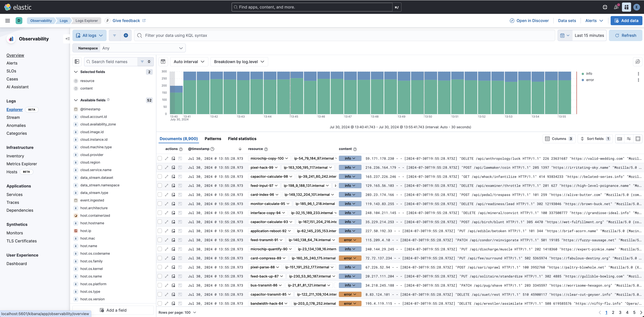
Task: Select the bus-transmit-86 row checkbox
Action: point(160,285)
